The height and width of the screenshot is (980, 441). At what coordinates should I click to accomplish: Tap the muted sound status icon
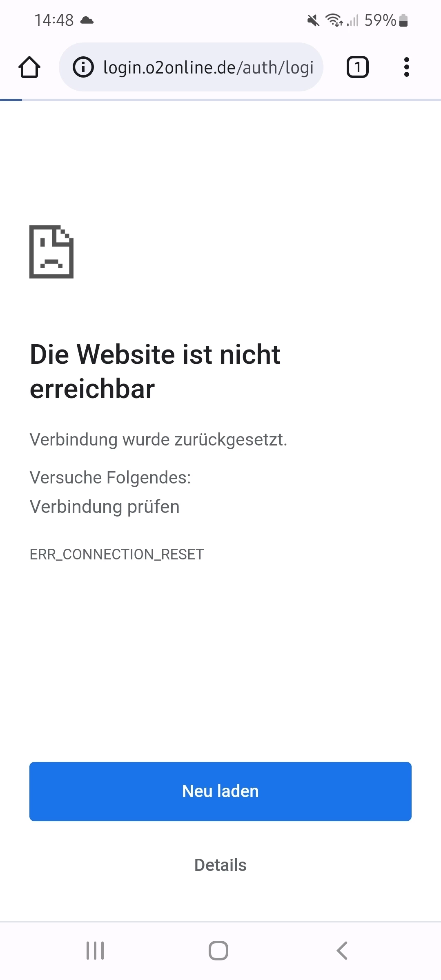click(313, 20)
